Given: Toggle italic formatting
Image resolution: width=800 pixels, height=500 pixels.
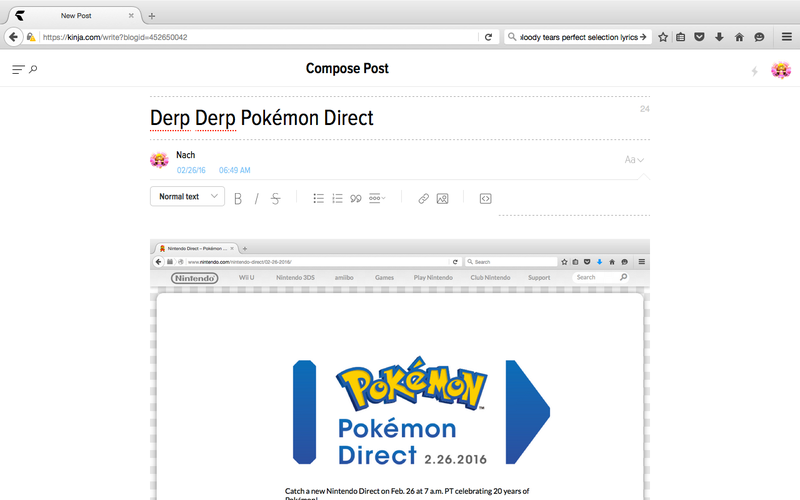Looking at the screenshot, I should pos(257,198).
